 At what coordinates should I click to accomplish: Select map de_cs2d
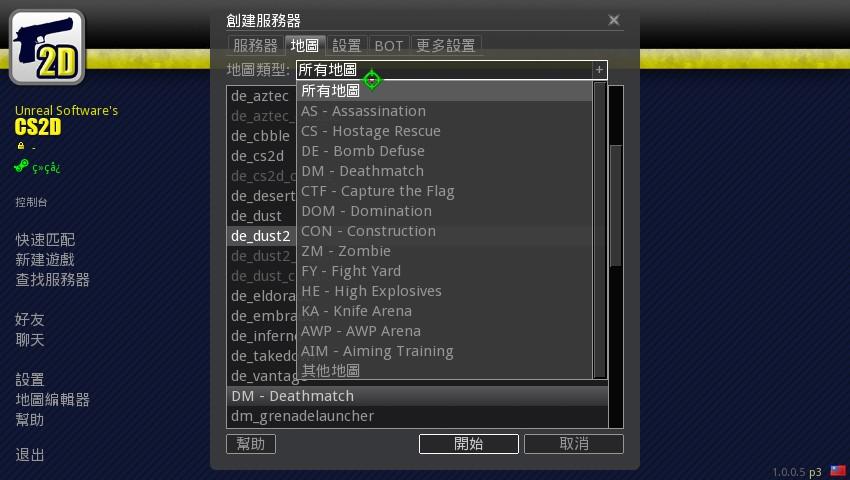(261, 156)
